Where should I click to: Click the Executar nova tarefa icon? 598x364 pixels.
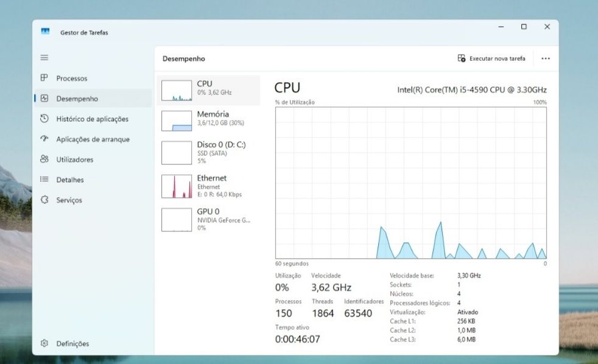462,58
